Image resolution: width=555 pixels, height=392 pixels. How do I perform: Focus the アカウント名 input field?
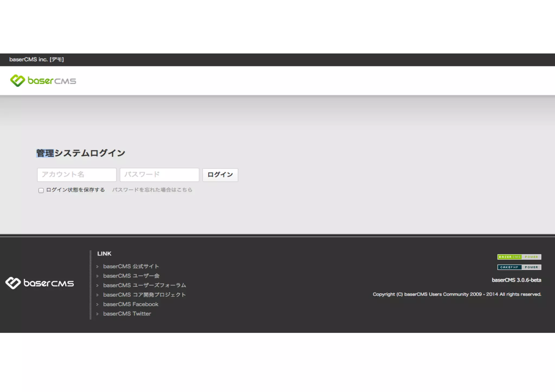(x=77, y=175)
